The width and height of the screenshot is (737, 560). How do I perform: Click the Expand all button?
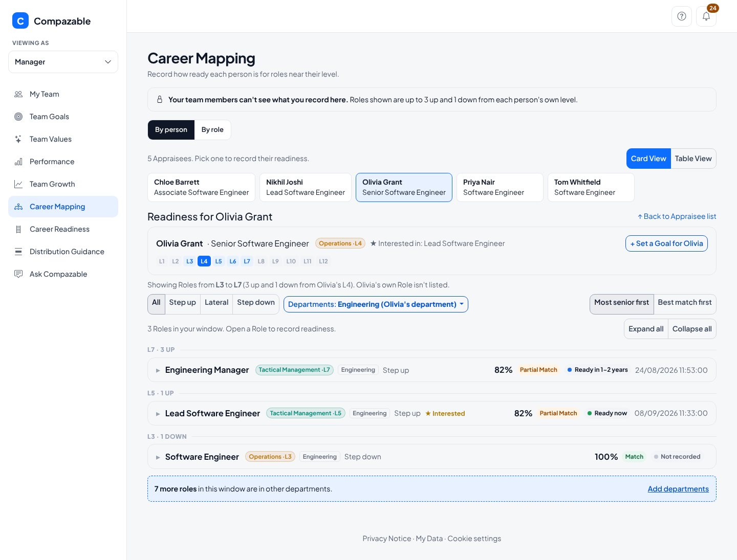646,329
